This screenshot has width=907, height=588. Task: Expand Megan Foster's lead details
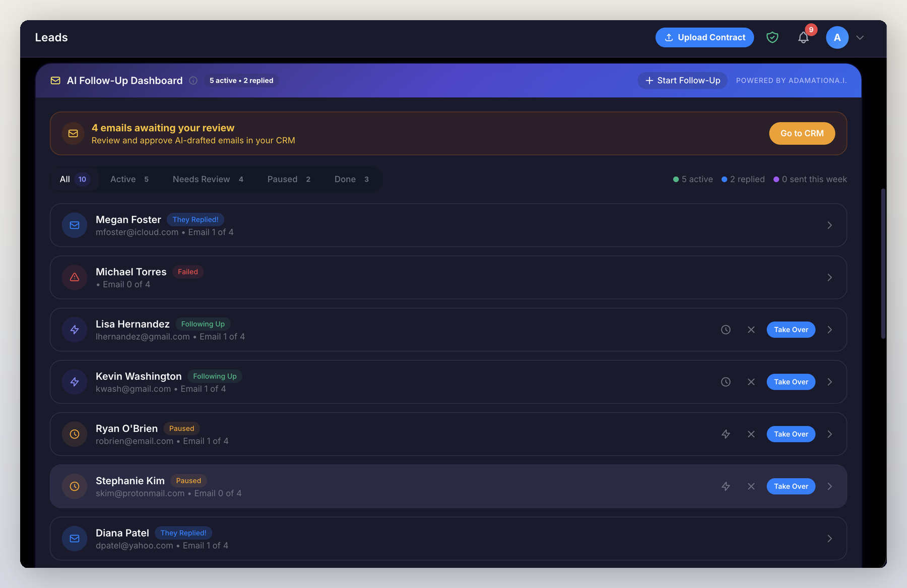[x=829, y=225]
